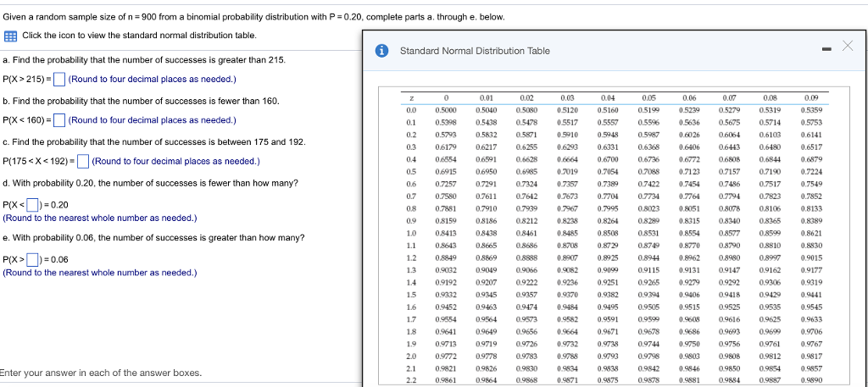The width and height of the screenshot is (868, 387).
Task: Click table value 0.6915
Action: tap(445, 172)
